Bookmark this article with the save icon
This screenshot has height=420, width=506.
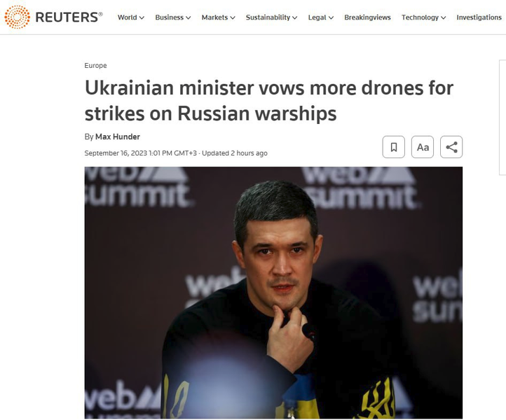(393, 147)
